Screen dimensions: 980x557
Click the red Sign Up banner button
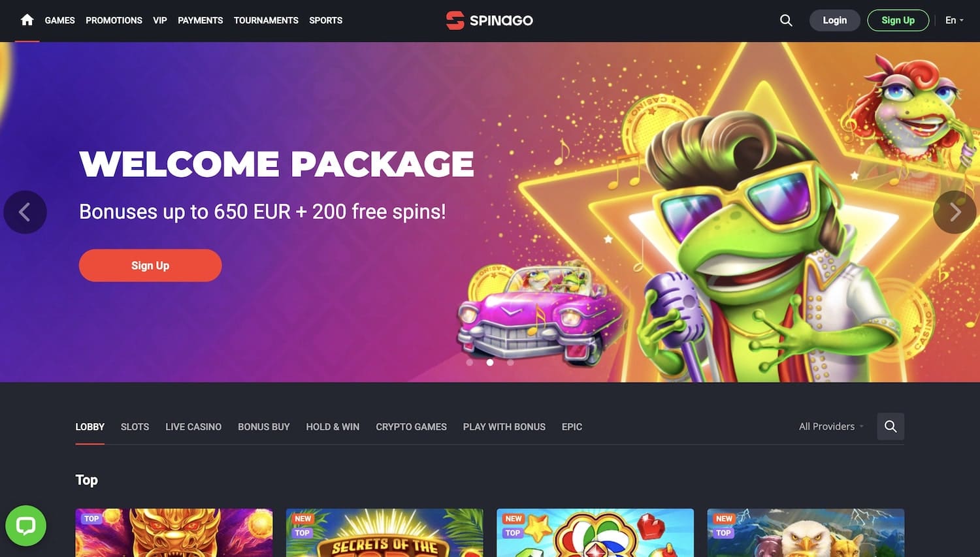click(x=150, y=265)
